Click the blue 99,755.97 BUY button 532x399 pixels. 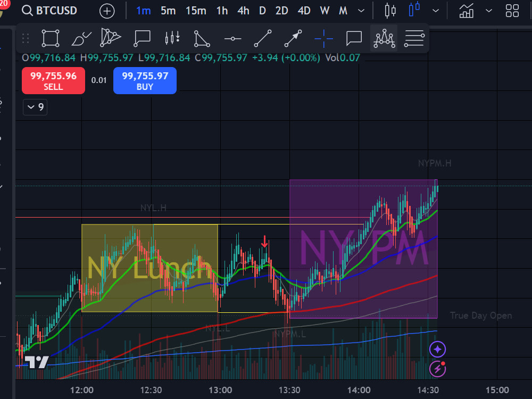click(145, 81)
